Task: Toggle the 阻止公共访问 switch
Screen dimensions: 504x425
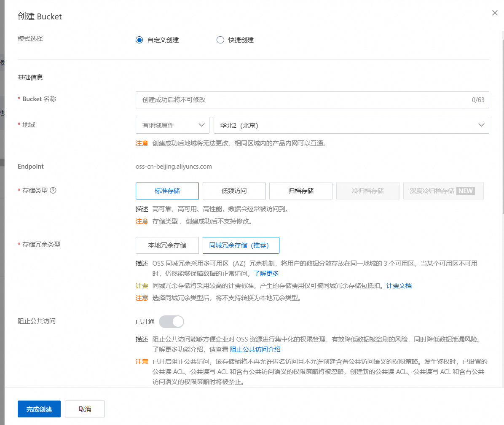Action: tap(172, 322)
